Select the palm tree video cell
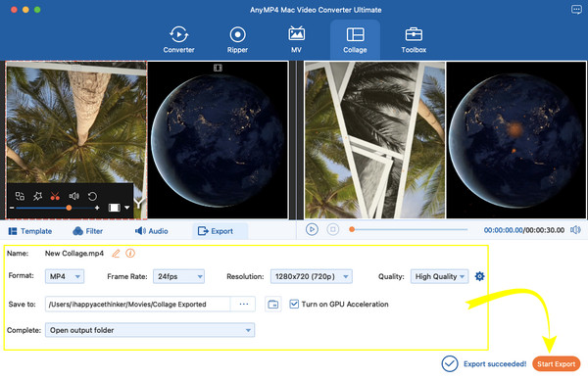This screenshot has width=588, height=380. tap(76, 140)
